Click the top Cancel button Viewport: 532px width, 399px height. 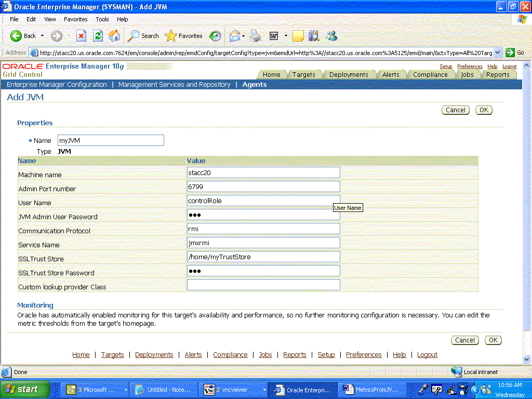pyautogui.click(x=455, y=110)
